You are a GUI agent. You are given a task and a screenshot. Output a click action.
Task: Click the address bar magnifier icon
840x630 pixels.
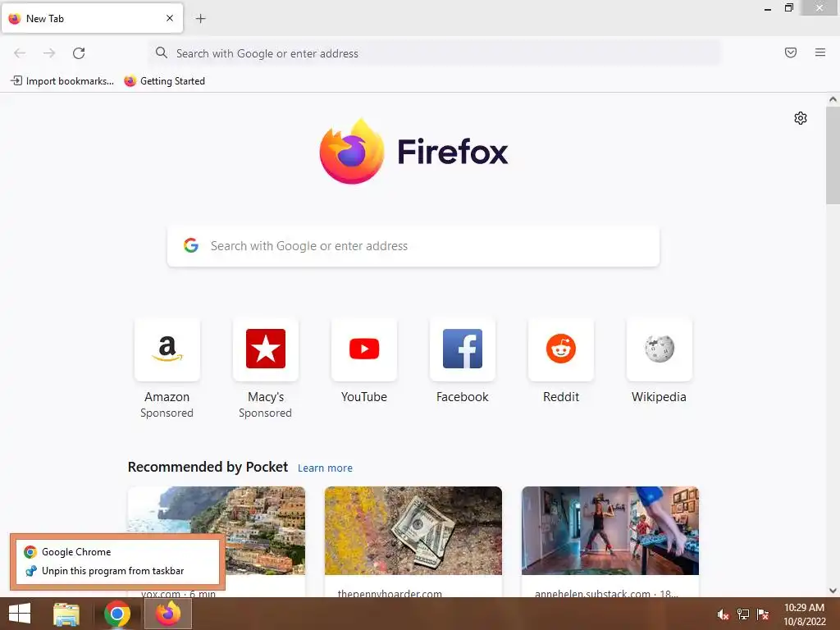(162, 52)
